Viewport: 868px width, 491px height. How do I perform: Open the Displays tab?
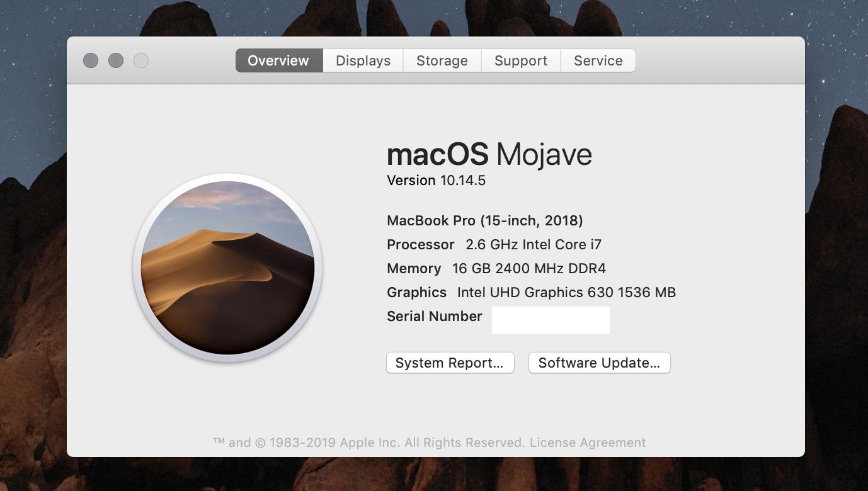tap(363, 60)
